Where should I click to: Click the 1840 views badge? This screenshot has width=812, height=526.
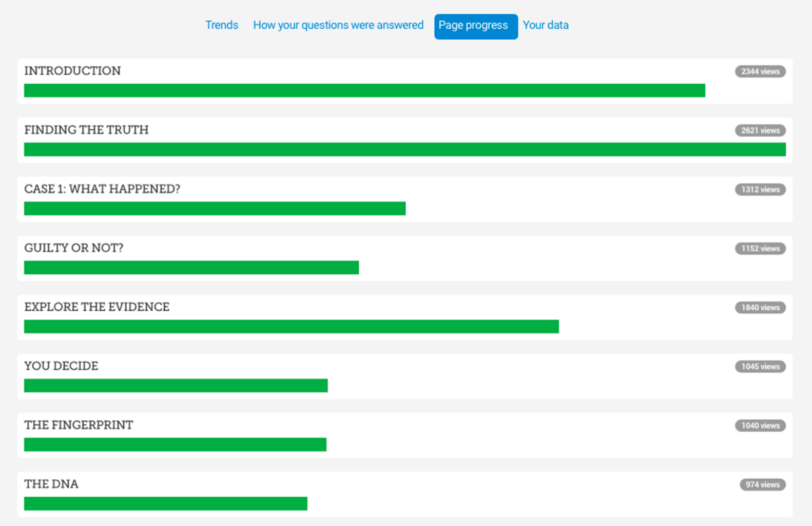pos(760,308)
